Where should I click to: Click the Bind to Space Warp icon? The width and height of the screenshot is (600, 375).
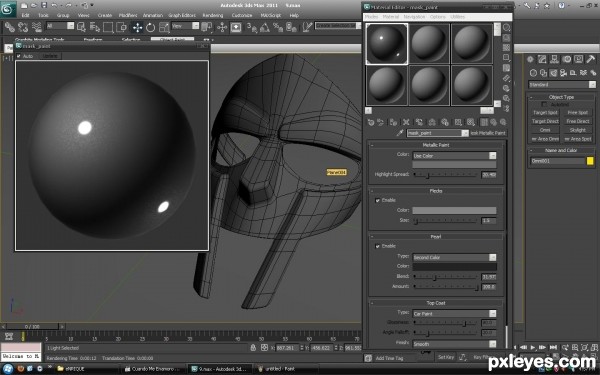coord(36,27)
